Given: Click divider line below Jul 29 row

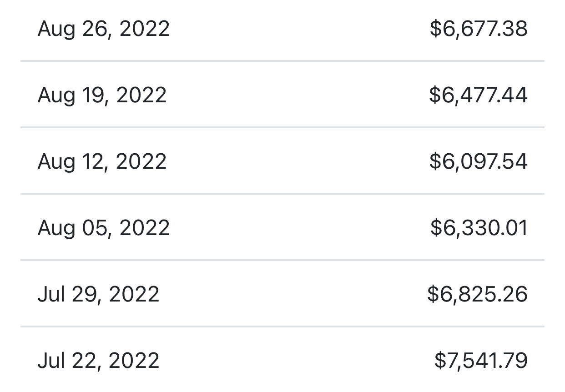Looking at the screenshot, I should click(282, 327).
